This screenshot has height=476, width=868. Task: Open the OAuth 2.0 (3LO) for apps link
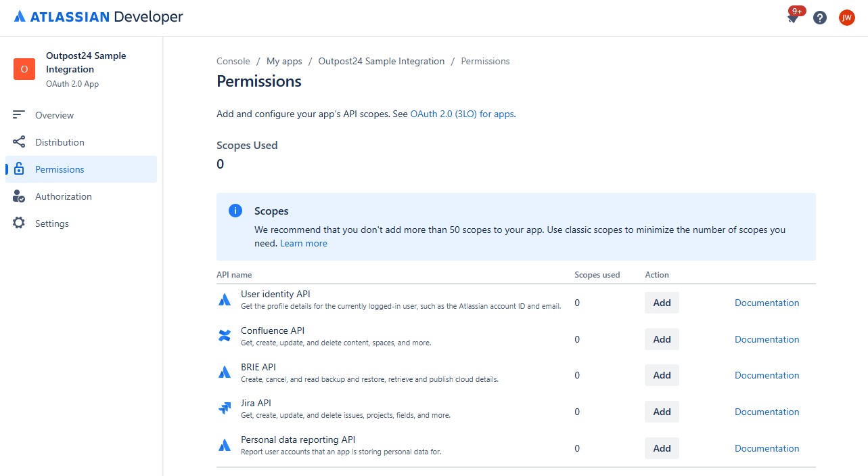(x=461, y=114)
